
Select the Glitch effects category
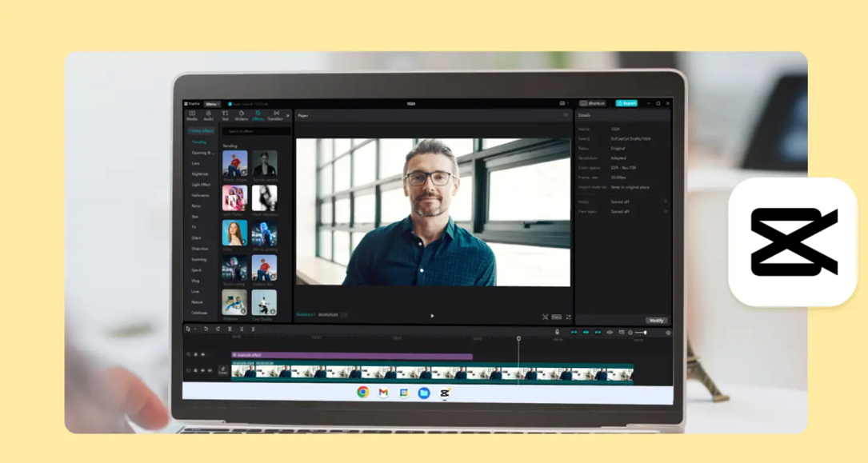point(197,237)
